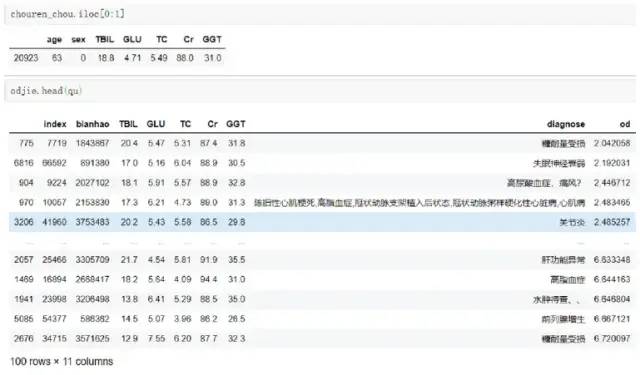Image resolution: width=640 pixels, height=375 pixels.
Task: Select the GLU value 4.71
Action: click(133, 58)
